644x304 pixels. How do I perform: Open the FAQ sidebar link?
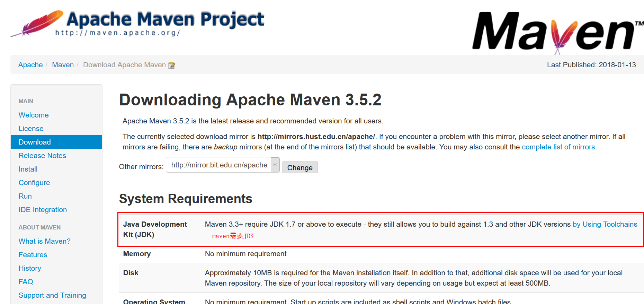tap(26, 282)
